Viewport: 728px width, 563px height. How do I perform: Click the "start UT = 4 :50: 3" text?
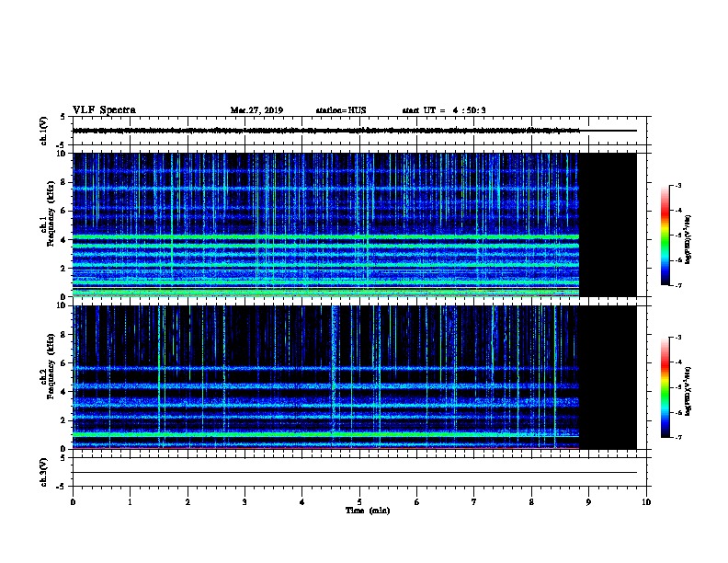tap(444, 110)
